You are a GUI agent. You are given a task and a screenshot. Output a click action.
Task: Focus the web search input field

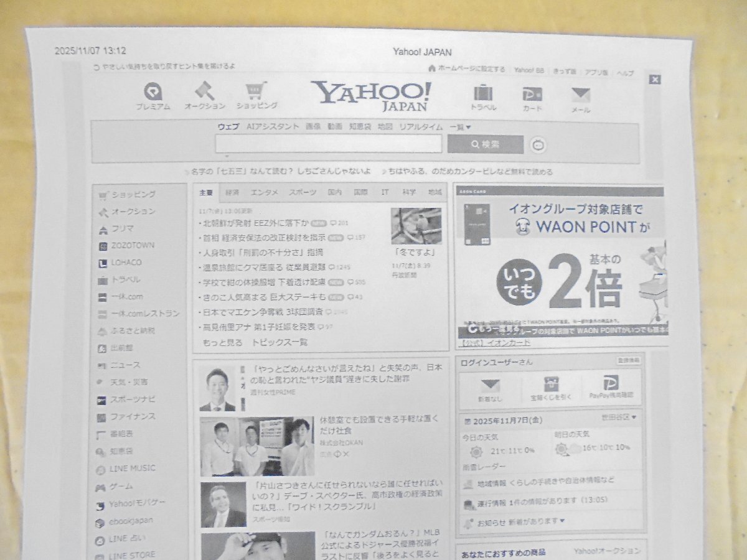coord(328,144)
